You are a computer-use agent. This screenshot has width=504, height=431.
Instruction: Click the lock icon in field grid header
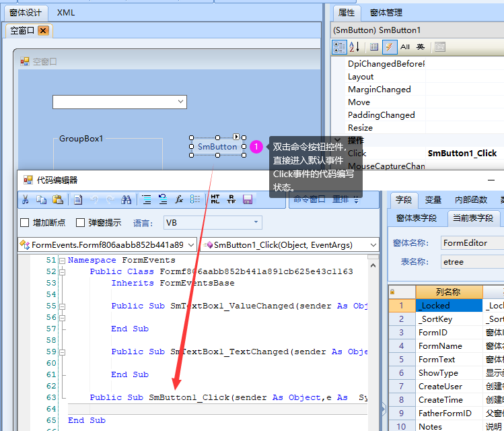[392, 292]
